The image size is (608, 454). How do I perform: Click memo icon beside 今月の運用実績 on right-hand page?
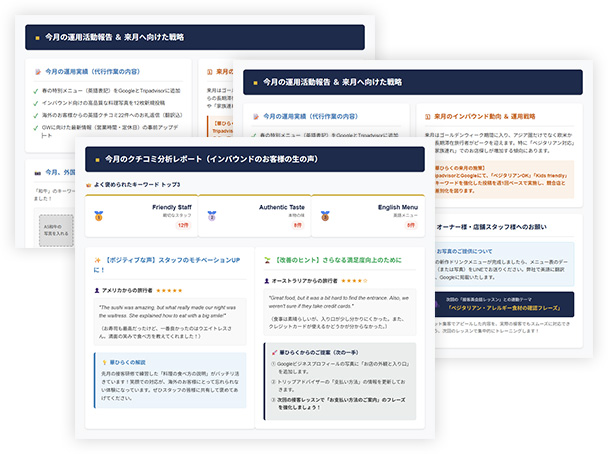[x=256, y=116]
